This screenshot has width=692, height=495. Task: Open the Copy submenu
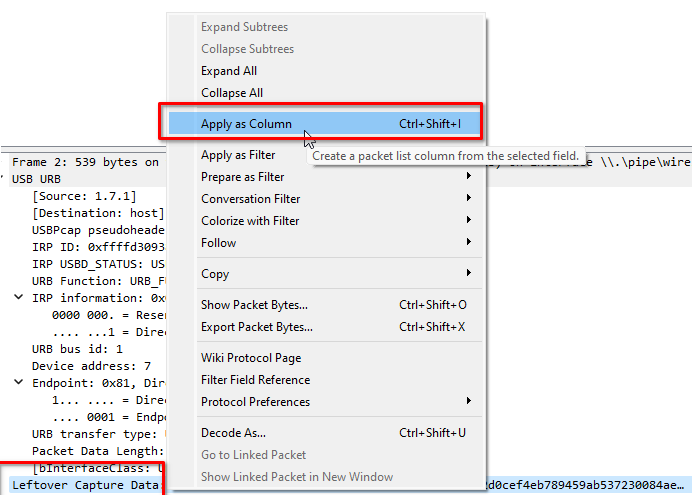215,274
